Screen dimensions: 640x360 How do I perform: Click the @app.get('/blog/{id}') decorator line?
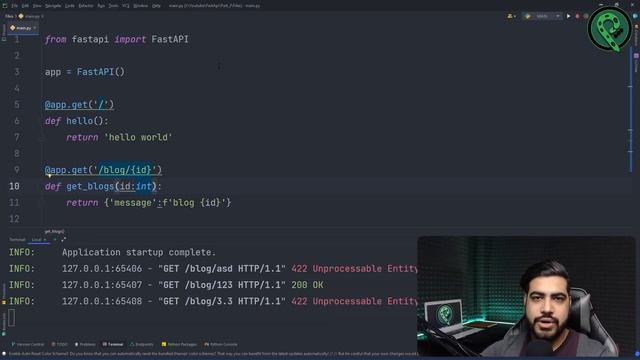coord(103,170)
